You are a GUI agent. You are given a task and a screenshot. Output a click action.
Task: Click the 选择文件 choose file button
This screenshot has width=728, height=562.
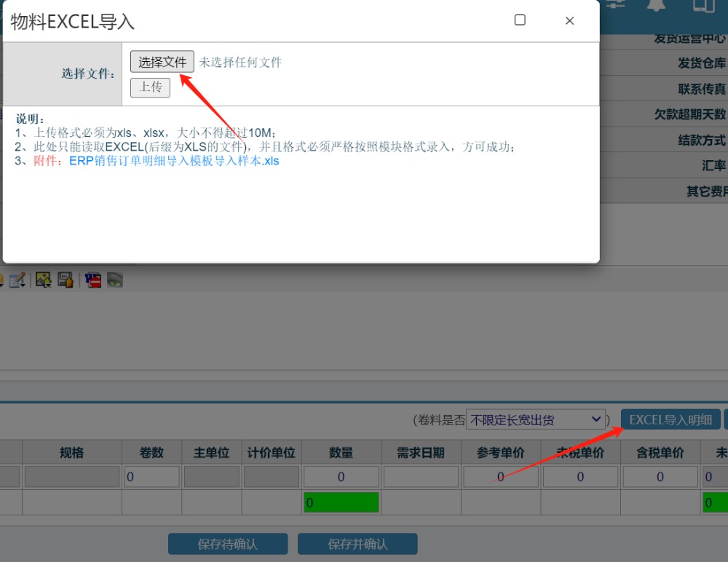tap(162, 62)
